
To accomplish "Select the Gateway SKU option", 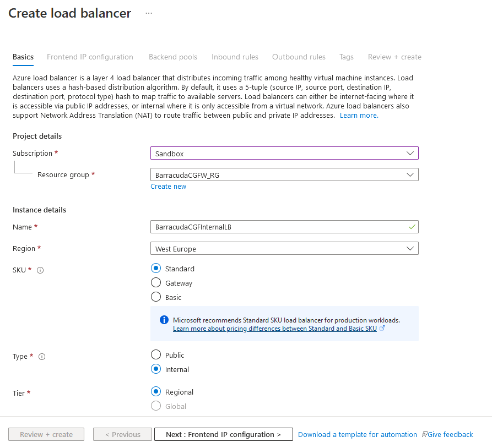I will [156, 283].
